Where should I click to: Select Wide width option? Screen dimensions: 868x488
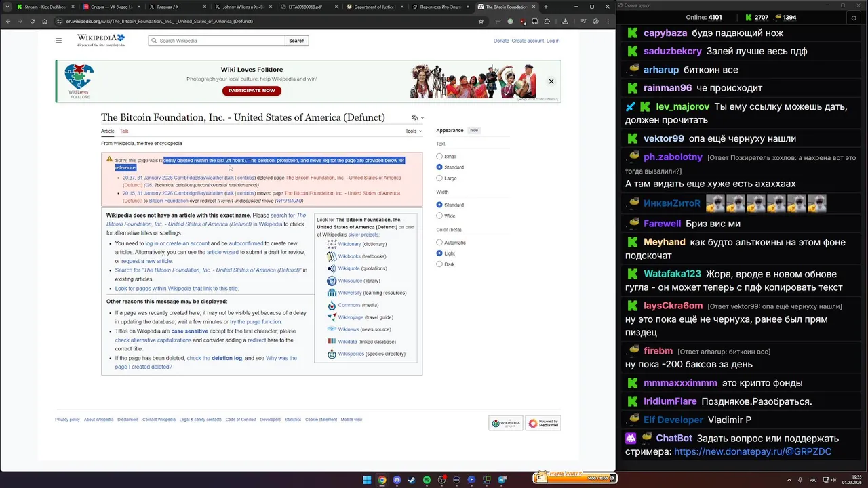pos(439,216)
